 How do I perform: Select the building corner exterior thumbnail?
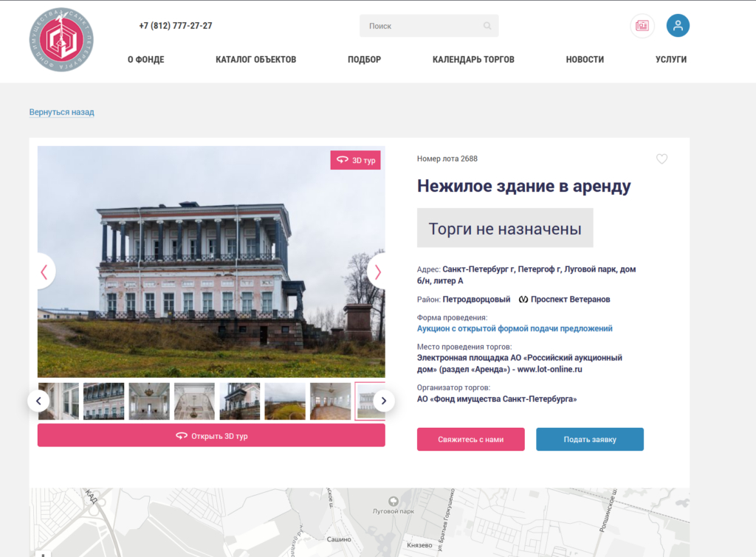[x=240, y=401]
